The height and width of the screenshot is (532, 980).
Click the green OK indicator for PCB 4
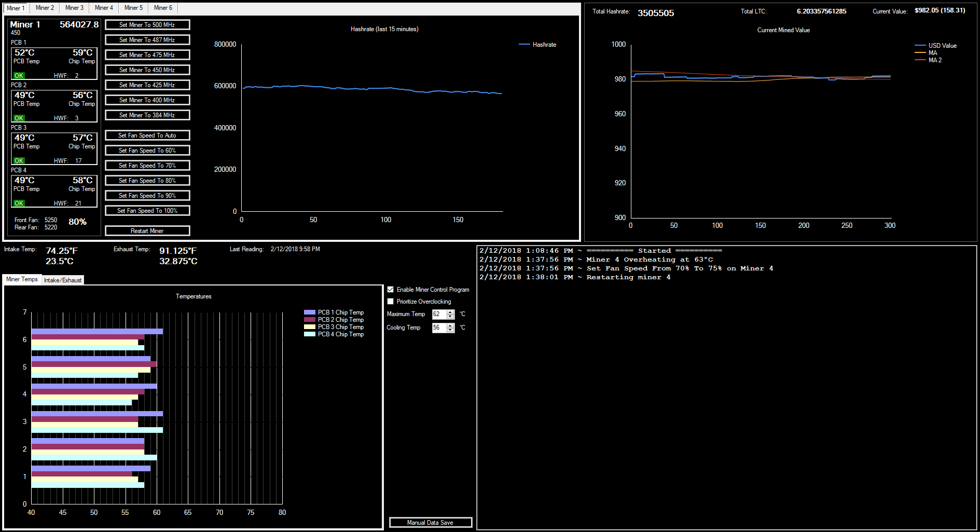19,203
